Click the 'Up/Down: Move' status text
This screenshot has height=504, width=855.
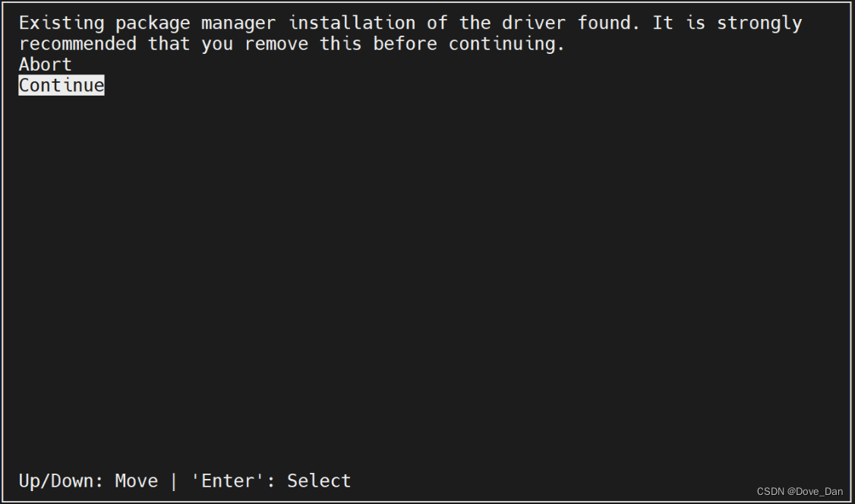click(x=89, y=480)
